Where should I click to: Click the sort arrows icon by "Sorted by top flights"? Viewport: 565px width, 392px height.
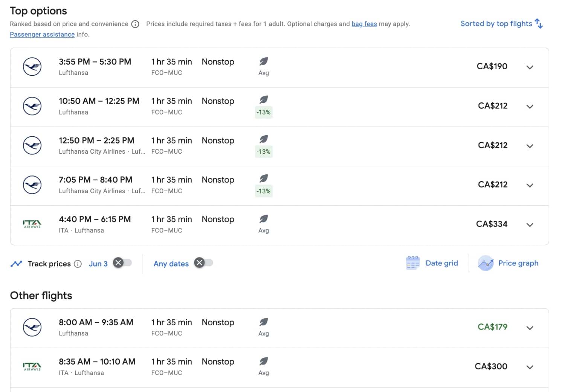coord(539,24)
